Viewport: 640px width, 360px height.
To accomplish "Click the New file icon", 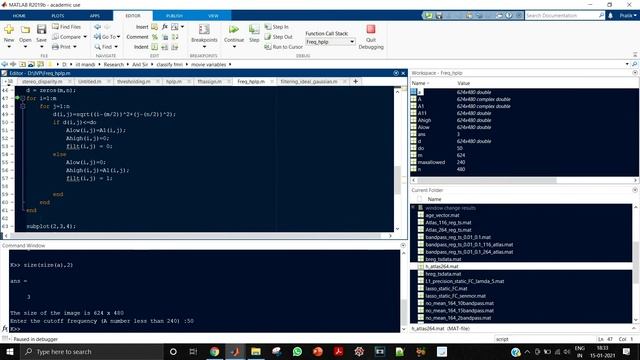I will tap(9, 30).
